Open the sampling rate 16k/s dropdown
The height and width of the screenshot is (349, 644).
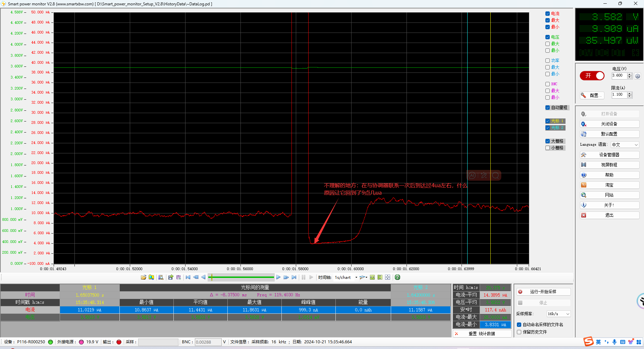coord(558,314)
